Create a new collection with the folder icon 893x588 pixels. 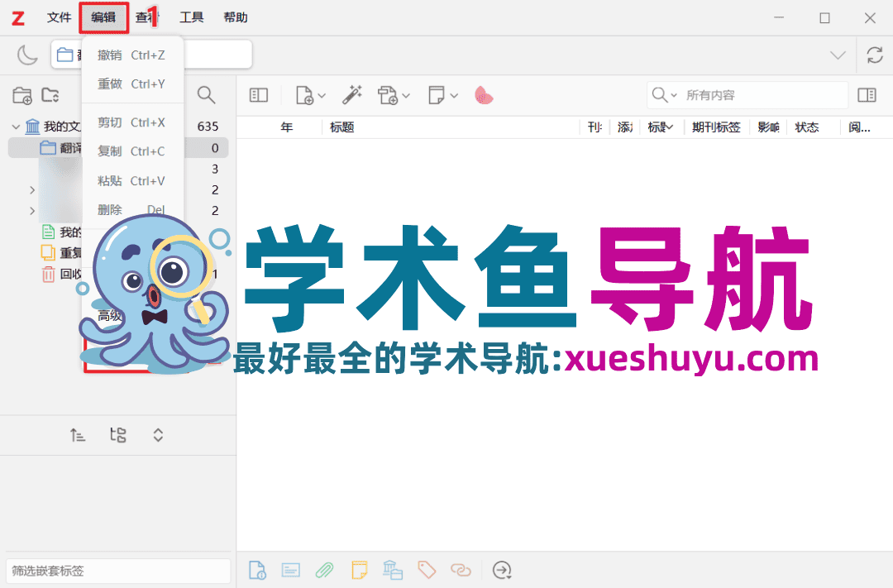point(22,94)
